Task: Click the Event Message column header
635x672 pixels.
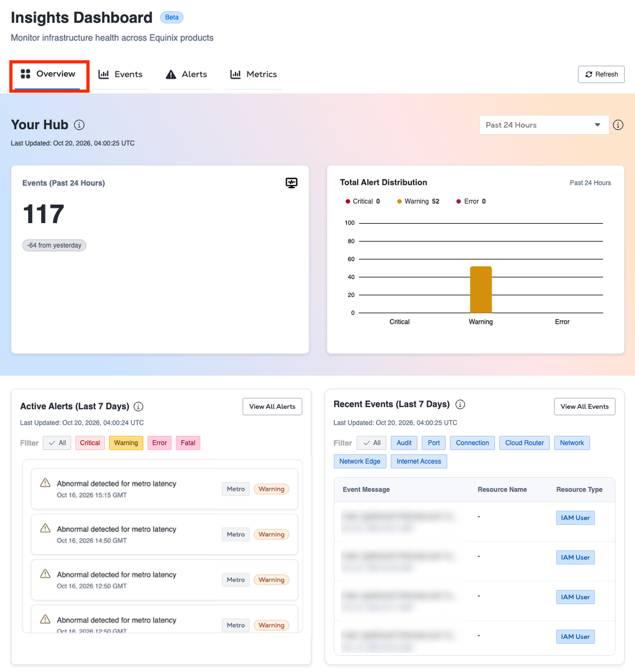Action: coord(366,490)
